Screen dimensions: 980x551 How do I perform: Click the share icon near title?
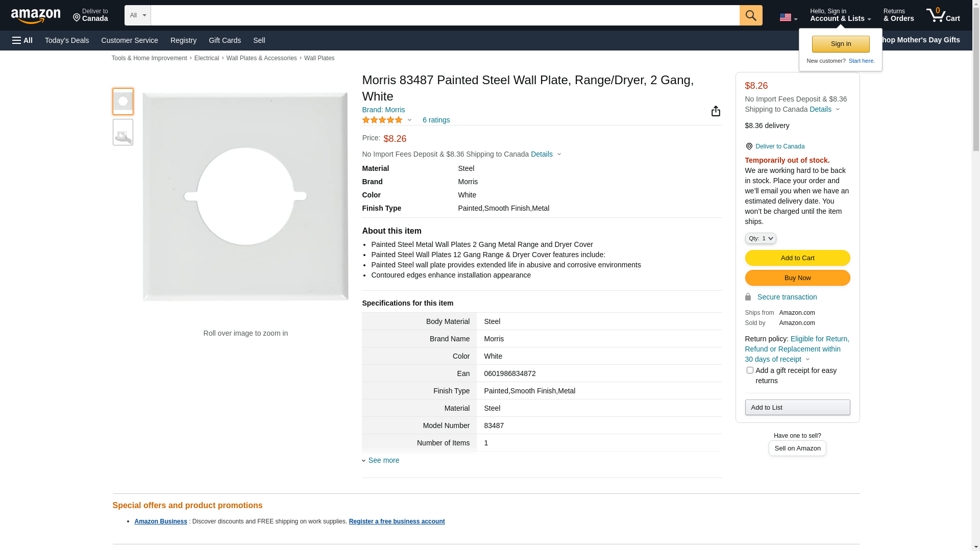716,111
